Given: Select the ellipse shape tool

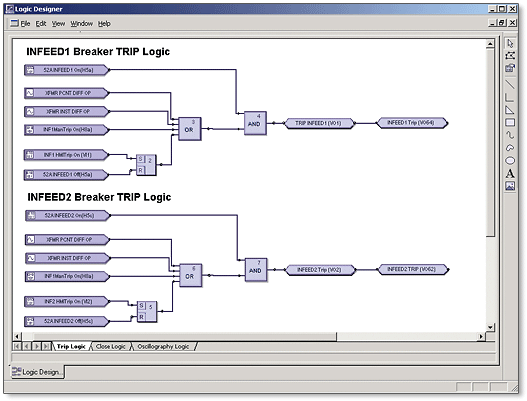Looking at the screenshot, I should tap(510, 160).
